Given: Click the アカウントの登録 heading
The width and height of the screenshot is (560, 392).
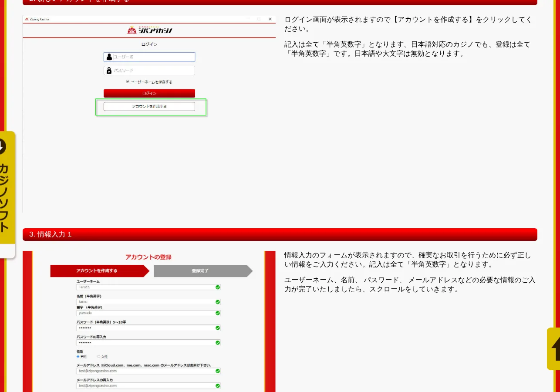Looking at the screenshot, I should [148, 257].
